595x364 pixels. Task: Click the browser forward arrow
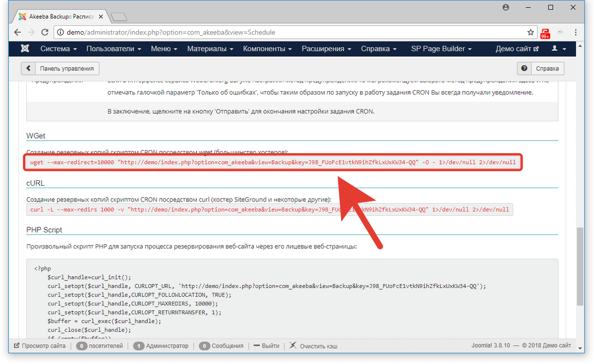tap(31, 32)
